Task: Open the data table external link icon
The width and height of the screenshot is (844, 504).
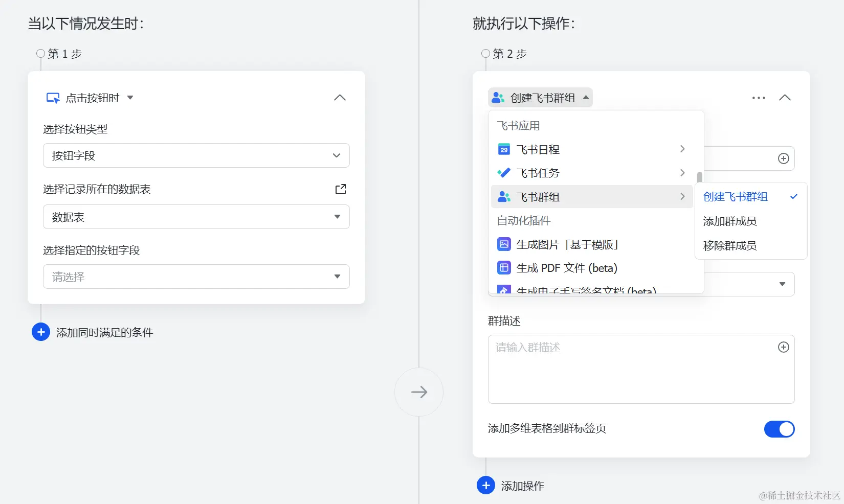Action: click(341, 189)
